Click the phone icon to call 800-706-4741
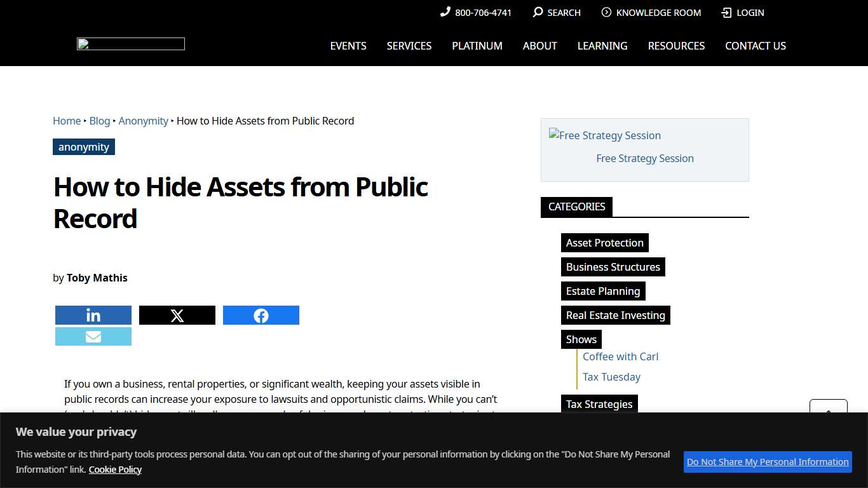Viewport: 868px width, 488px height. point(445,12)
